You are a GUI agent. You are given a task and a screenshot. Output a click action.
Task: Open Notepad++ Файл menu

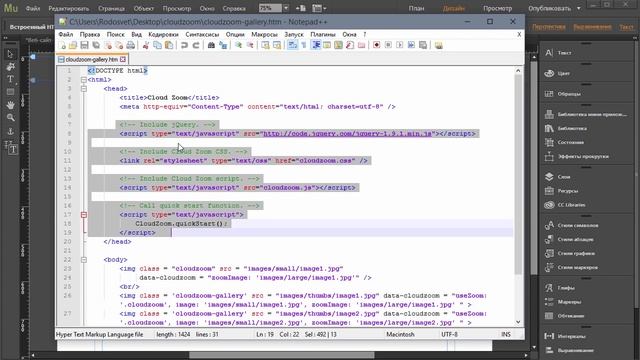point(66,34)
